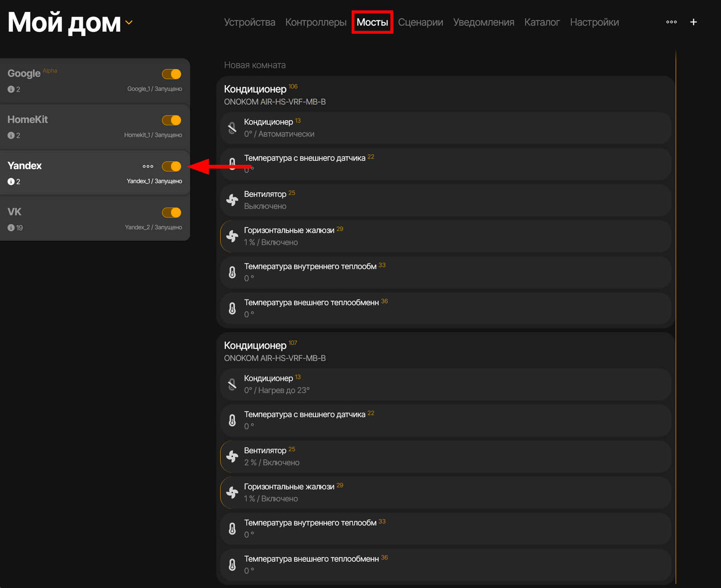
Task: Click the info icon under Google bridge
Action: click(11, 89)
